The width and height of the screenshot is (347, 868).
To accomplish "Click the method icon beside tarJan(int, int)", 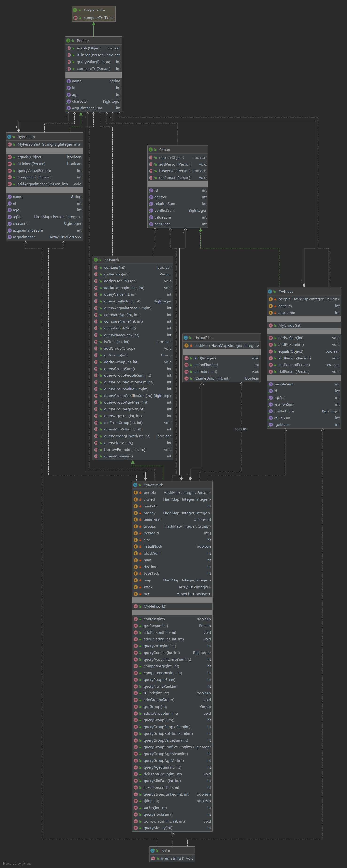I will point(136,808).
